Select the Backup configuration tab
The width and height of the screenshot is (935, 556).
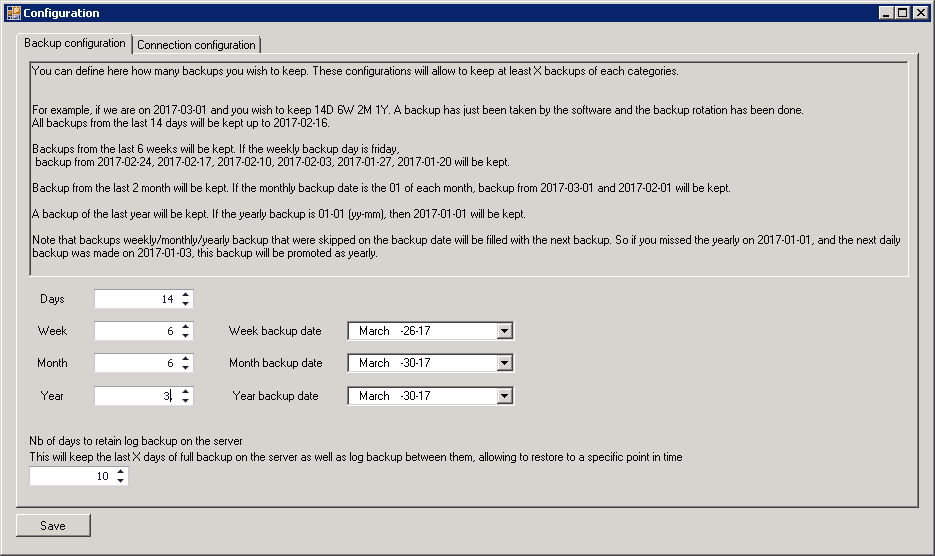[x=75, y=44]
